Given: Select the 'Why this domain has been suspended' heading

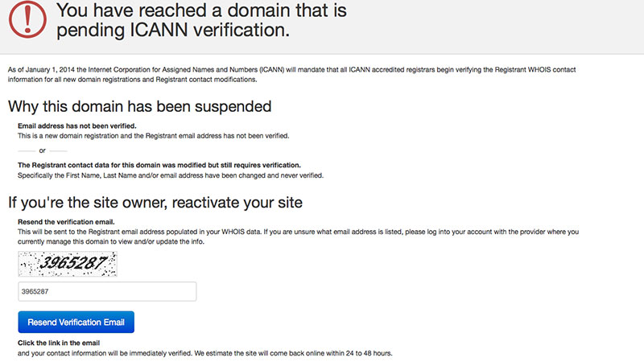Looking at the screenshot, I should click(x=139, y=106).
